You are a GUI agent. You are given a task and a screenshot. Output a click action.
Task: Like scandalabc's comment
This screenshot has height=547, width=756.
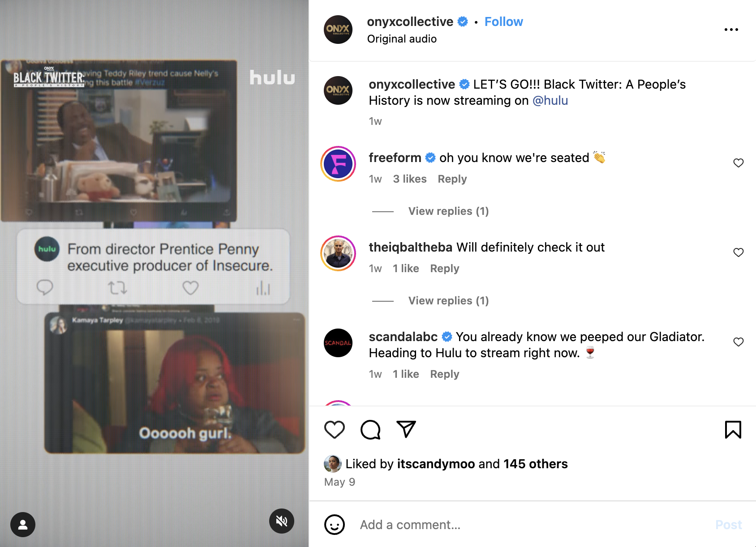739,342
